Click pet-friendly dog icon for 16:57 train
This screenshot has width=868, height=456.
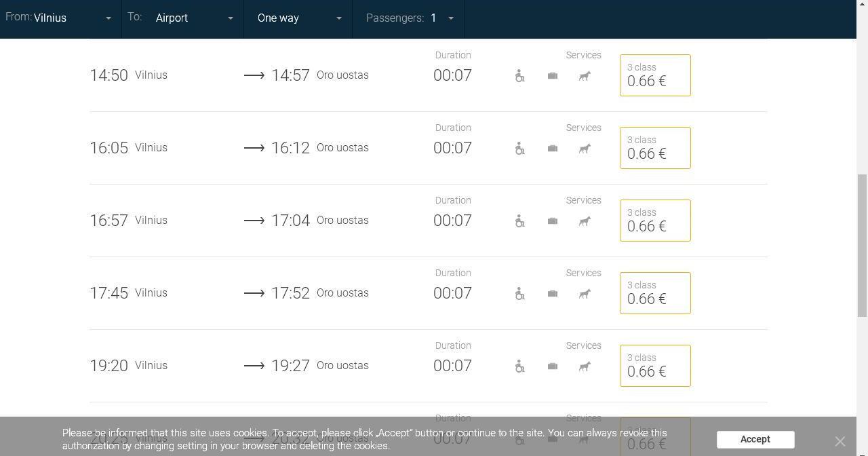pos(585,221)
